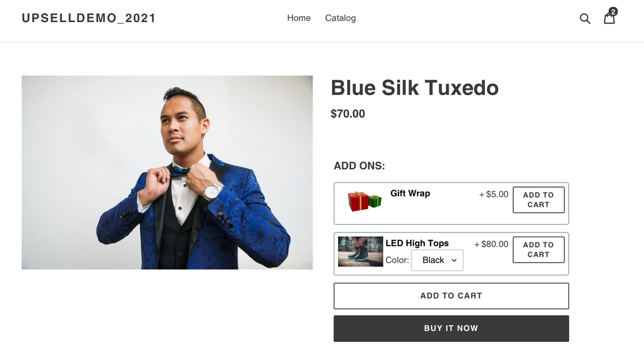
Task: Click the +$80.00 High Tops price
Action: click(491, 244)
